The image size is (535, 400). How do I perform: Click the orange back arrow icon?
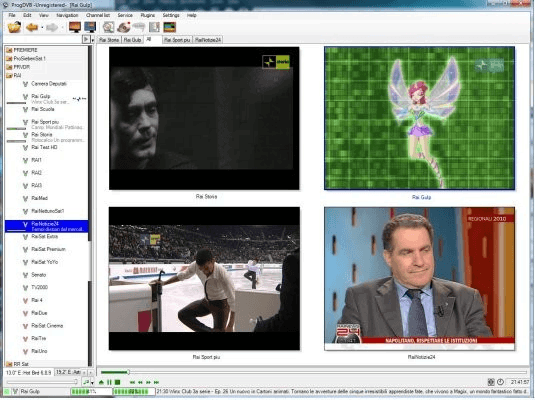(32, 27)
